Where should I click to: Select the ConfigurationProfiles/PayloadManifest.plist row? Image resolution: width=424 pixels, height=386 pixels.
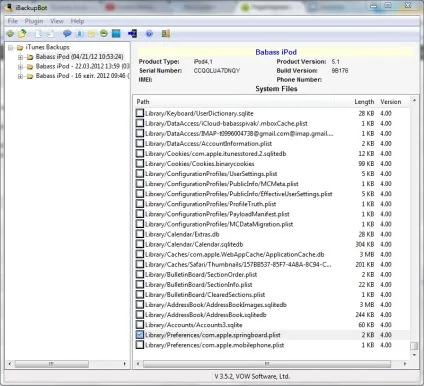[272, 214]
